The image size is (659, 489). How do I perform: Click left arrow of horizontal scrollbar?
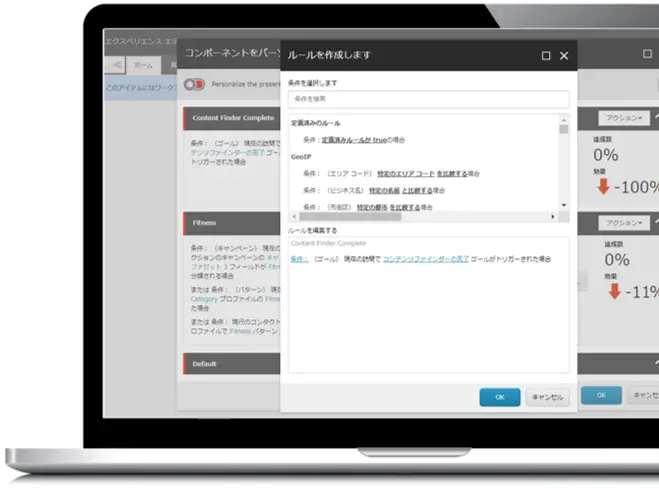(x=293, y=216)
